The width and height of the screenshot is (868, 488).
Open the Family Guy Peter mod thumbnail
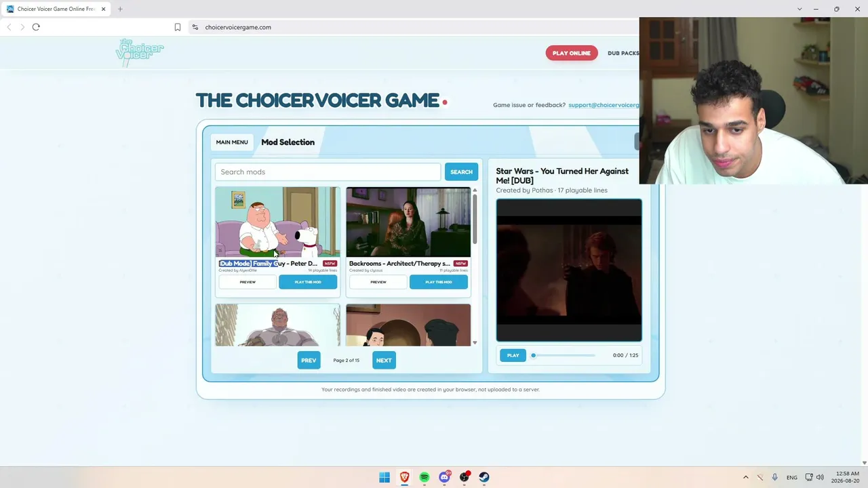pyautogui.click(x=278, y=222)
